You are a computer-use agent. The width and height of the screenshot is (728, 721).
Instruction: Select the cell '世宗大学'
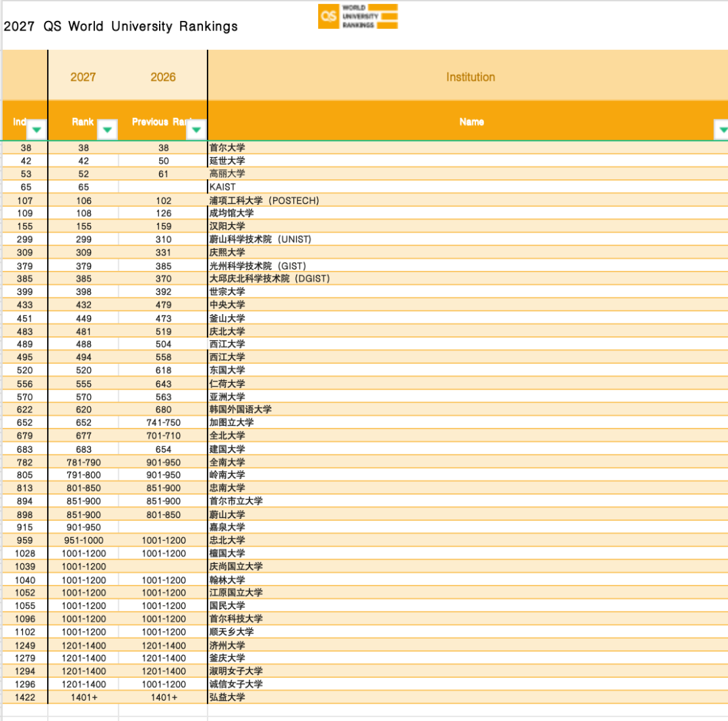(468, 292)
